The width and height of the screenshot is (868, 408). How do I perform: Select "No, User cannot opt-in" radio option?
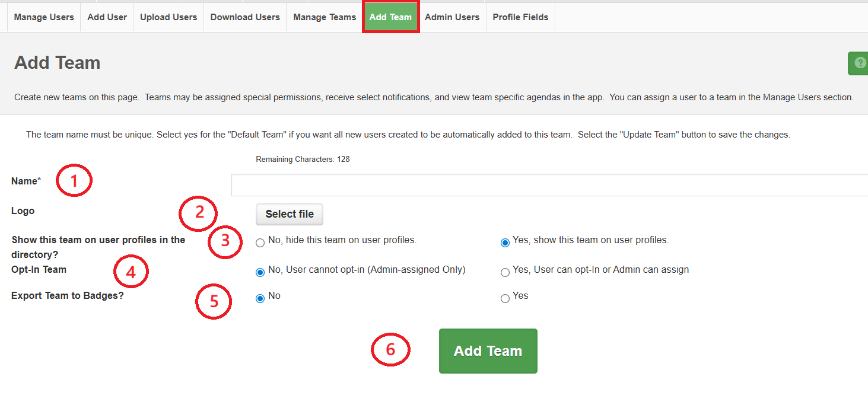point(260,272)
